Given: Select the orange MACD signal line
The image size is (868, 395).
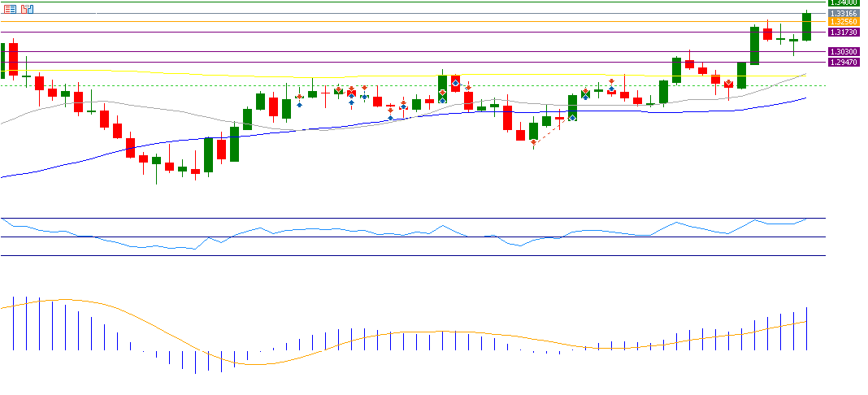Looking at the screenshot, I should pyautogui.click(x=244, y=363).
